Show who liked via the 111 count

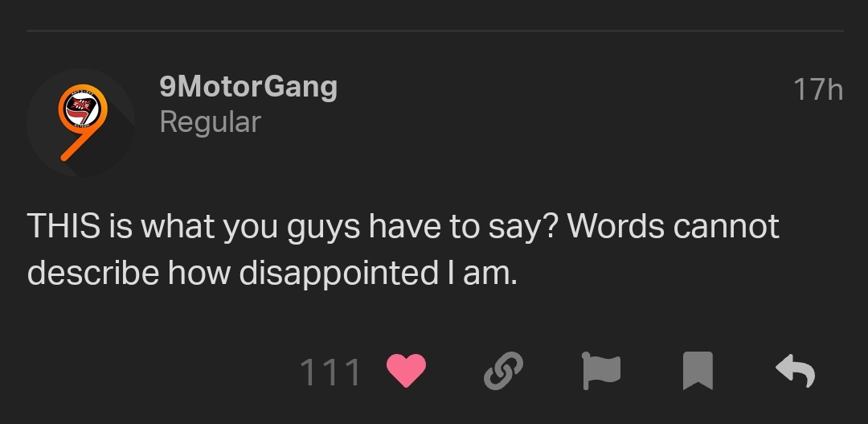[x=330, y=372]
